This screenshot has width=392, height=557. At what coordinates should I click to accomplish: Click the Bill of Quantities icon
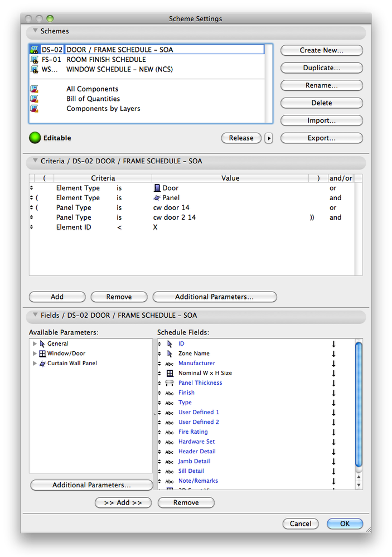(x=35, y=99)
